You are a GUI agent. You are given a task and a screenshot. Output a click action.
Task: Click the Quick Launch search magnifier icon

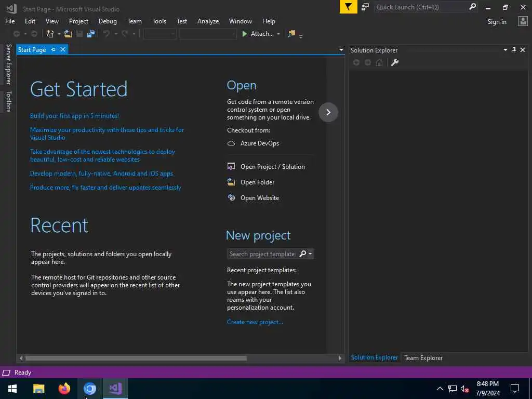(472, 7)
